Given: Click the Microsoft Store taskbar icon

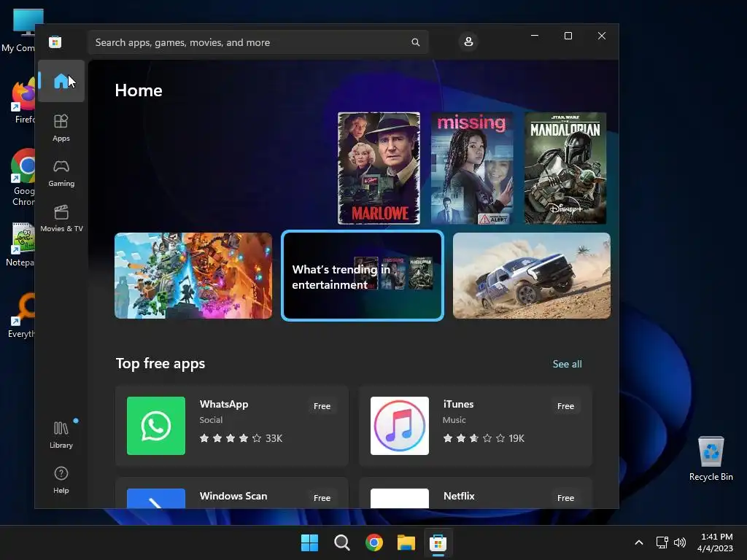Looking at the screenshot, I should [438, 542].
